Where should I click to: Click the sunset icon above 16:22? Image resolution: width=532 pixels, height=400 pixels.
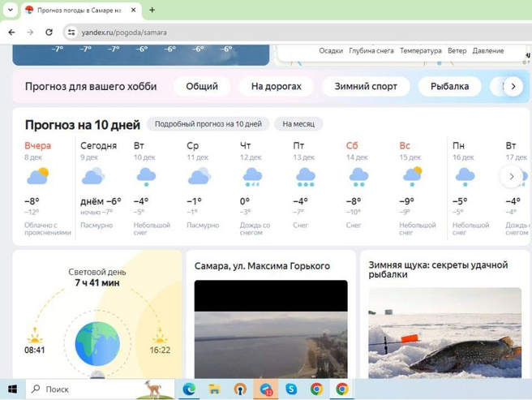(x=160, y=335)
